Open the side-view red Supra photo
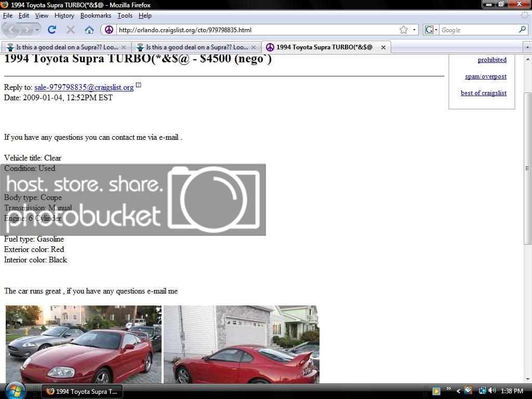Image resolution: width=532 pixels, height=399 pixels. click(x=242, y=344)
